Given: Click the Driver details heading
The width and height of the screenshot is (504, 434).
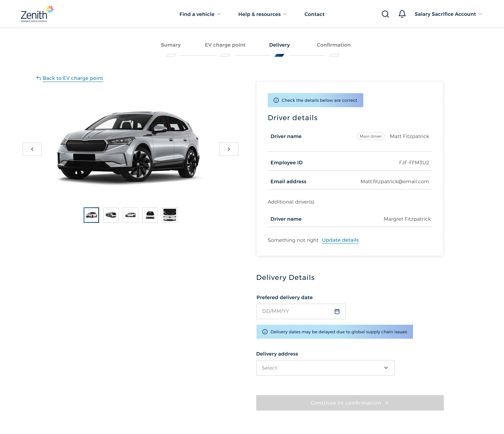Looking at the screenshot, I should (x=292, y=118).
